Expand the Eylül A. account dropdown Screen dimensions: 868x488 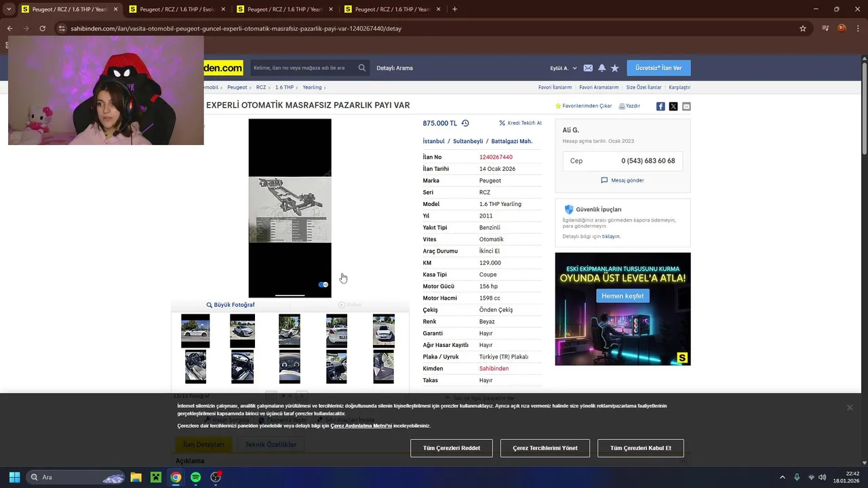coord(564,68)
